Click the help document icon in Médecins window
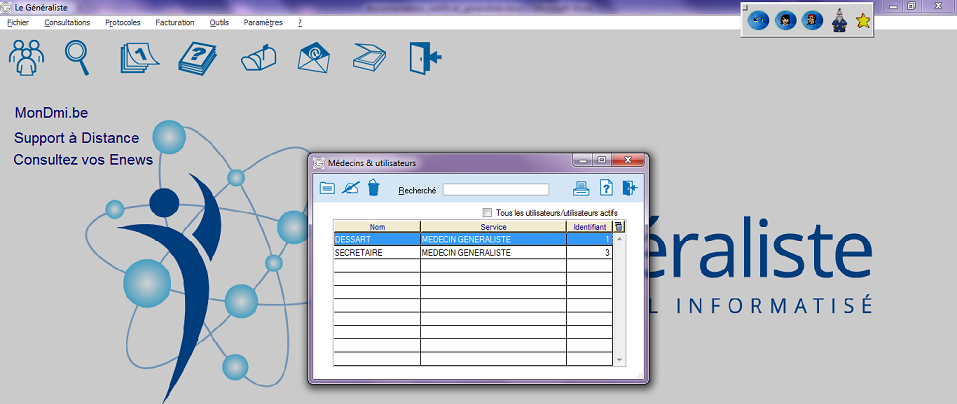The height and width of the screenshot is (404, 957). click(x=605, y=188)
